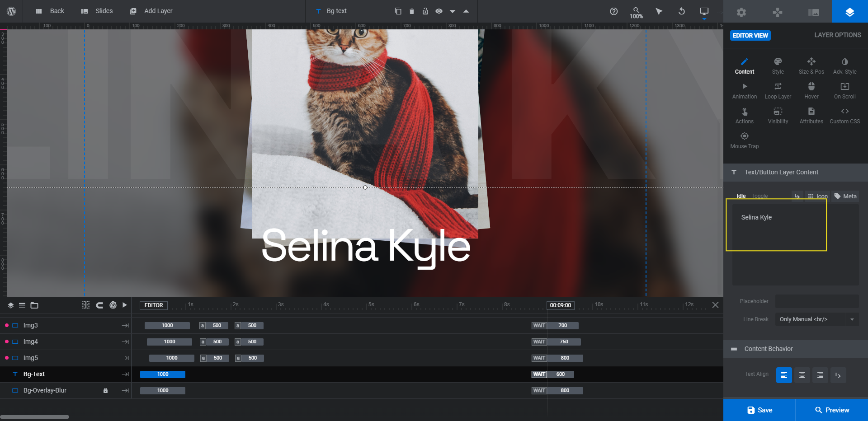The image size is (868, 421).
Task: Move layer up with the up arrow
Action: pyautogui.click(x=466, y=11)
